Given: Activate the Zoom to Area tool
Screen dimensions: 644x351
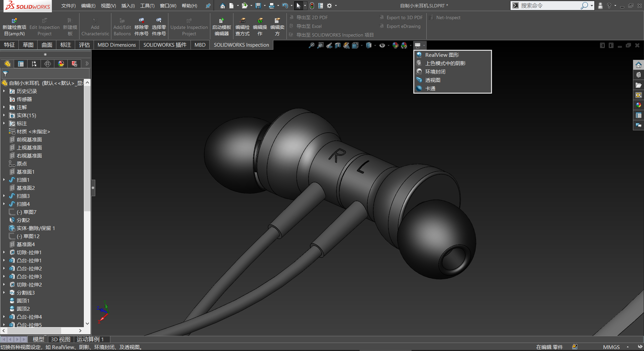Looking at the screenshot, I should pos(320,45).
